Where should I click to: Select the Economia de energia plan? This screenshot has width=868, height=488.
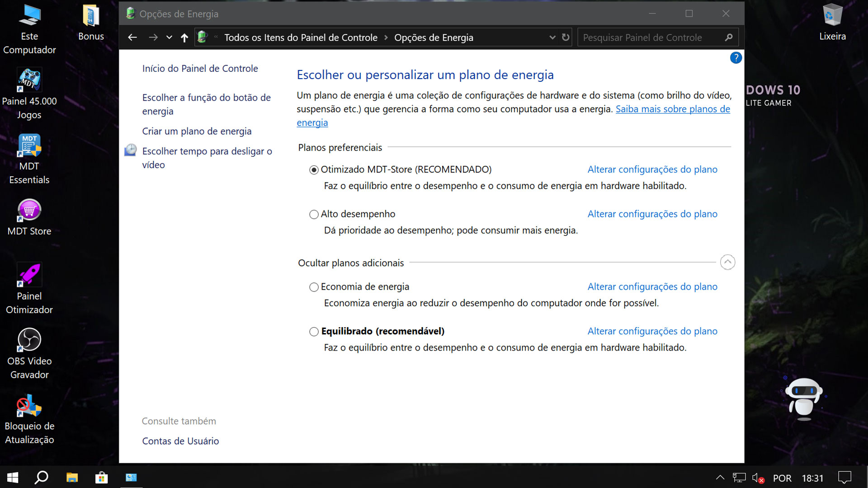[314, 287]
